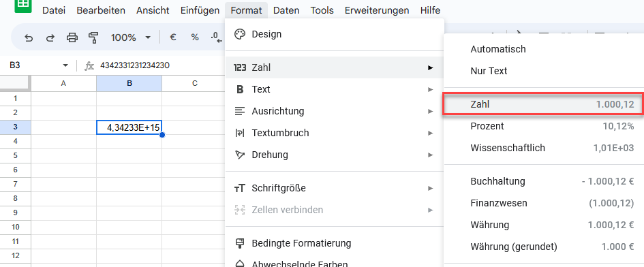Open the Erweiterungen menu

click(x=377, y=10)
